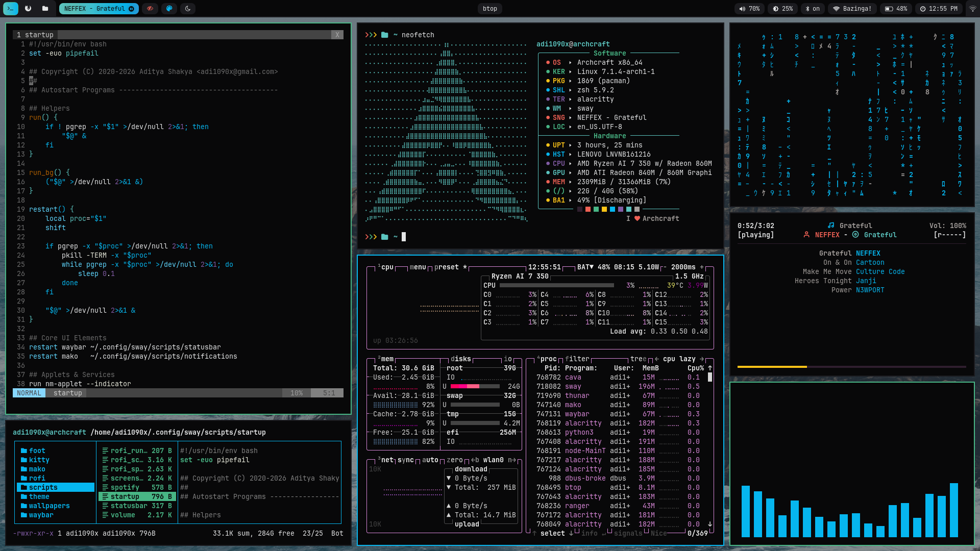Click the net sync option in btop
The image size is (980, 551).
pyautogui.click(x=406, y=460)
